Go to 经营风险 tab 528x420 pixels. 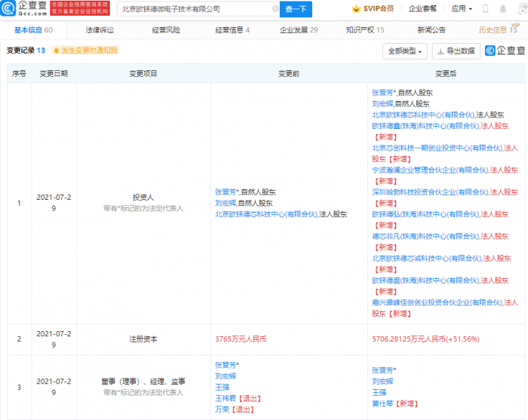click(x=166, y=30)
